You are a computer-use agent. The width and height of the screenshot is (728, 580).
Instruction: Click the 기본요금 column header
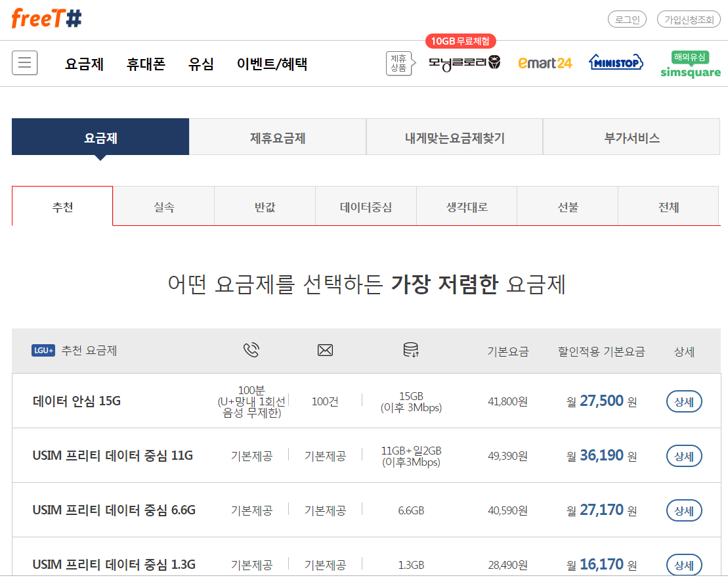[507, 351]
